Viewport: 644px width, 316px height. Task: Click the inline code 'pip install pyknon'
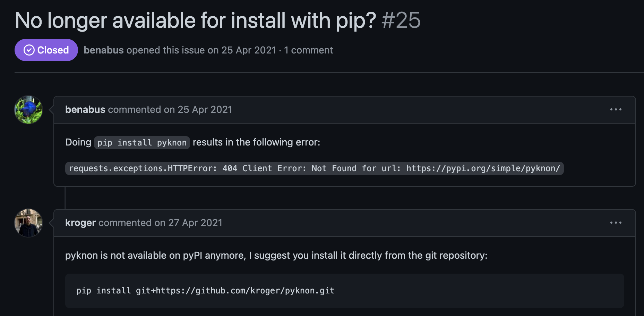point(141,142)
